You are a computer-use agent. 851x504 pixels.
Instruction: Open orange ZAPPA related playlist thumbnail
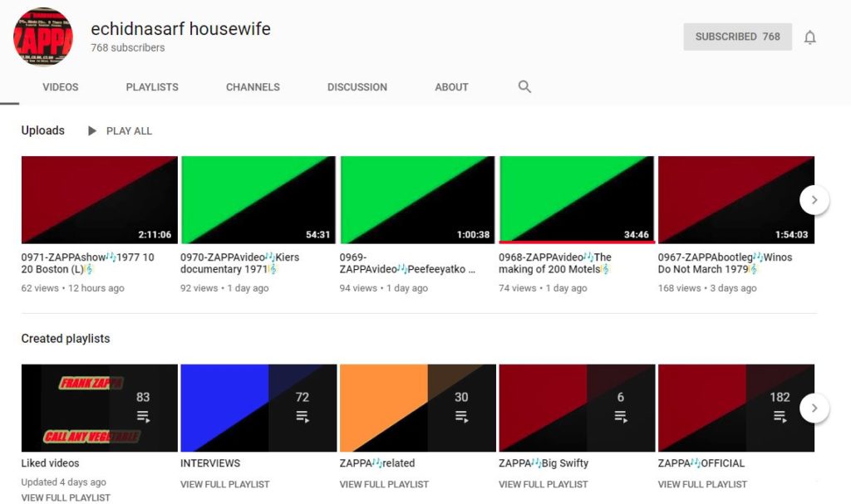(417, 408)
